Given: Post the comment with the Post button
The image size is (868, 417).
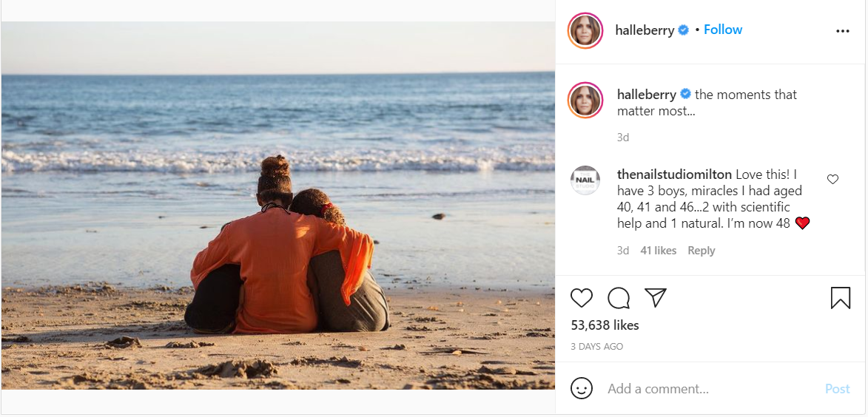Looking at the screenshot, I should tap(838, 389).
